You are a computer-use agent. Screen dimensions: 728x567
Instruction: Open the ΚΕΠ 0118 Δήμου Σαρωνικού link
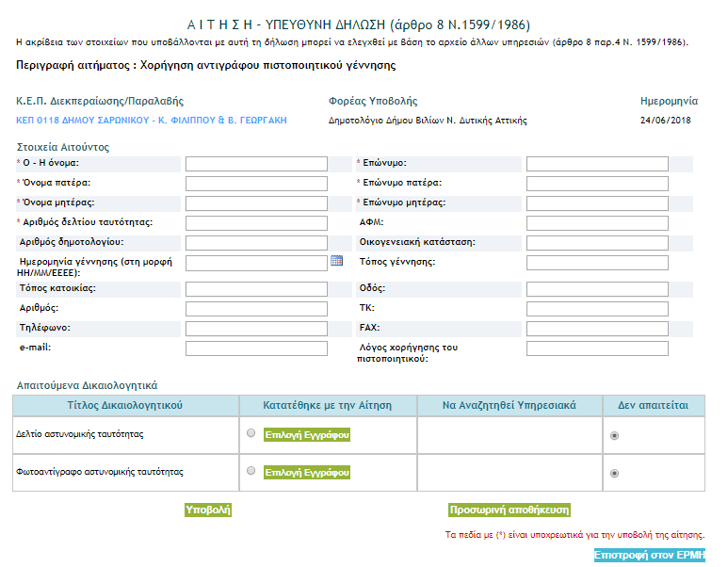(x=152, y=121)
